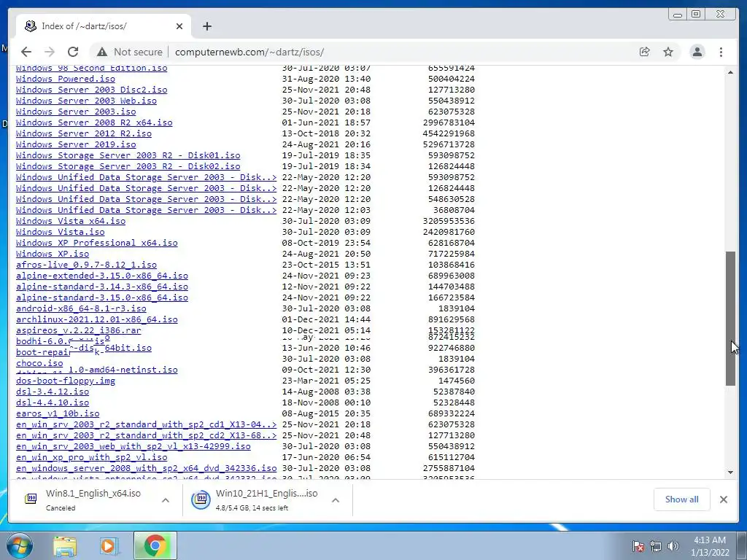
Task: Open Windows Explorer from the taskbar
Action: 65,545
